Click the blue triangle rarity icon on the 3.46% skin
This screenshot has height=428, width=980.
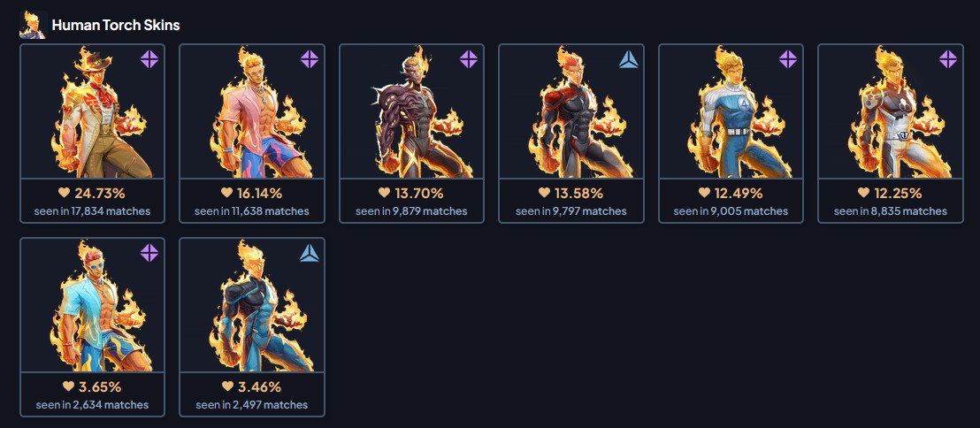(x=310, y=253)
